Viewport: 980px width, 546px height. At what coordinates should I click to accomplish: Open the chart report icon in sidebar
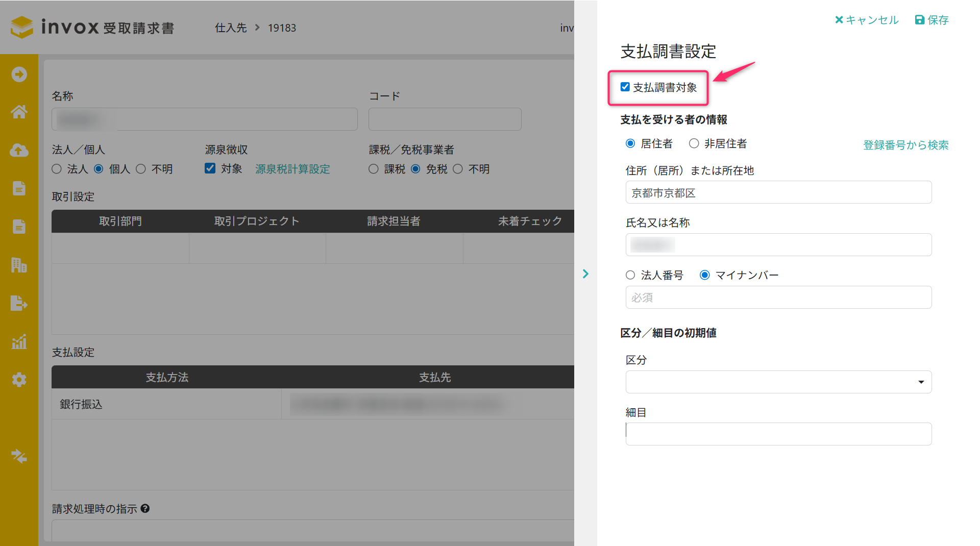[x=19, y=341]
